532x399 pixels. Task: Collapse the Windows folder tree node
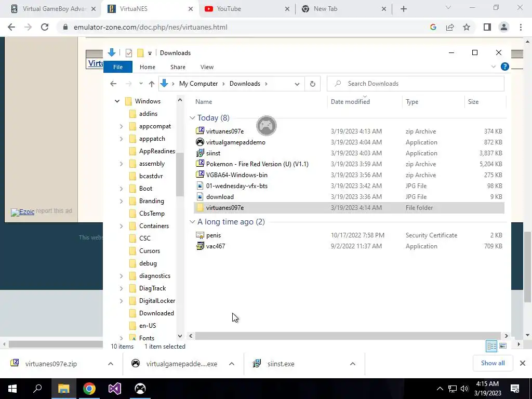tap(117, 101)
